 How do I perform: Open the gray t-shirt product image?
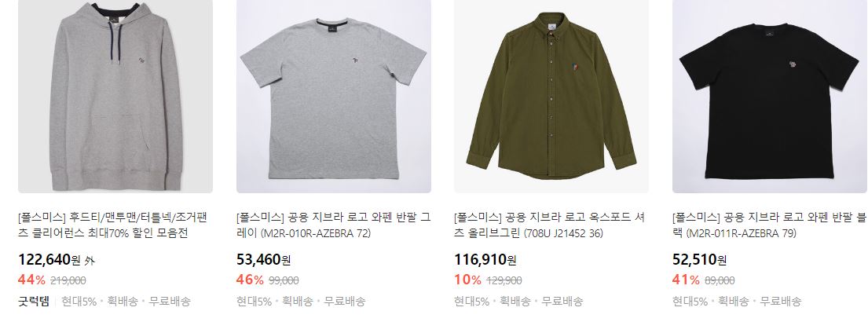(x=334, y=97)
